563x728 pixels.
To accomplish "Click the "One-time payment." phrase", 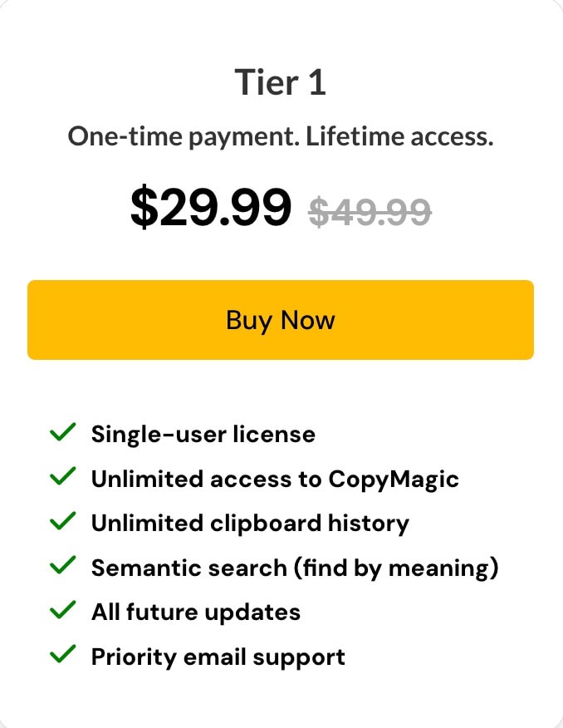I will point(183,136).
